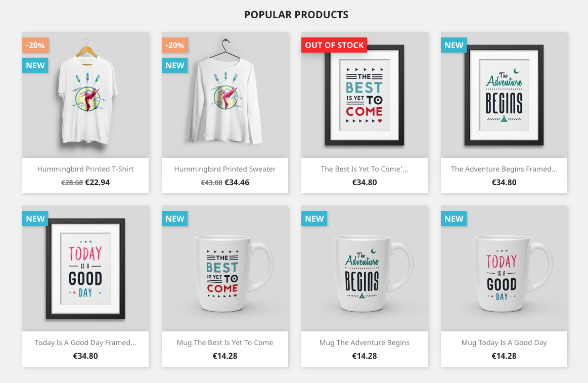
Task: Open the Hummingbird Printed T-Shirt image
Action: (x=85, y=95)
